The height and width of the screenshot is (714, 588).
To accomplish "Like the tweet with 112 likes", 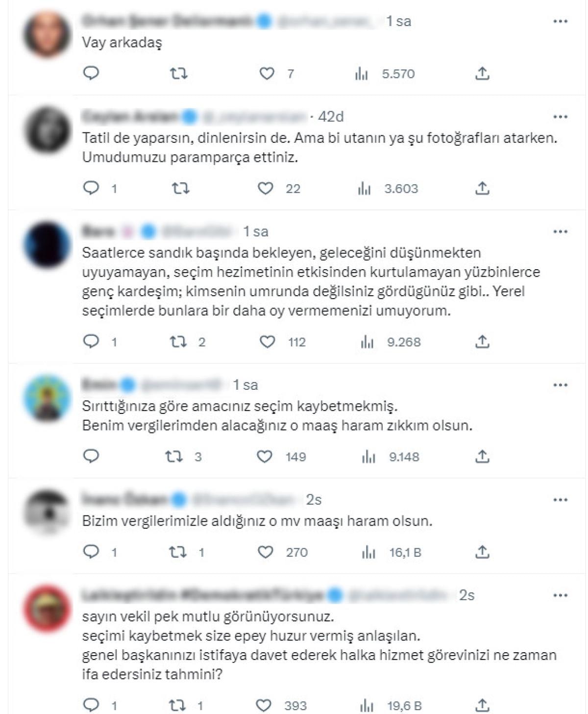I will (x=267, y=342).
